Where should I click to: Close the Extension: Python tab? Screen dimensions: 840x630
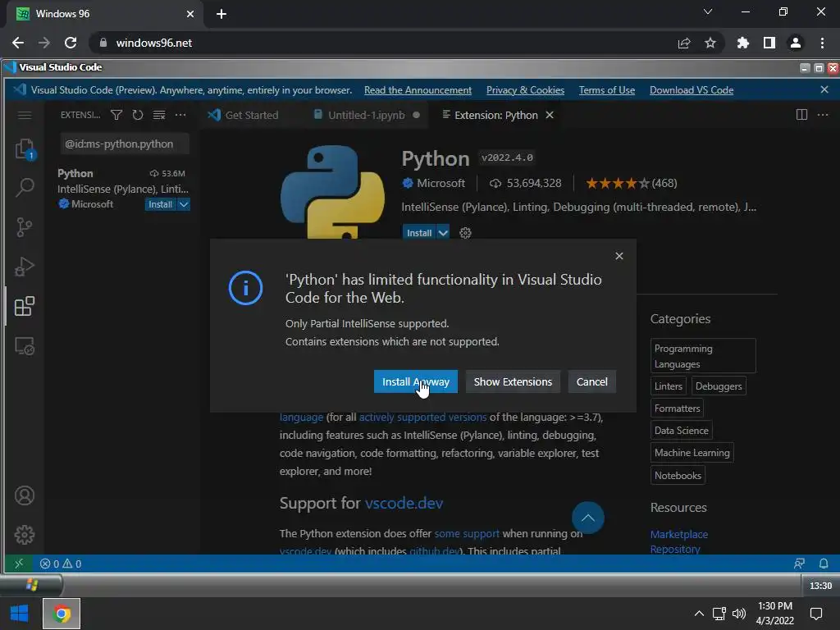click(550, 115)
